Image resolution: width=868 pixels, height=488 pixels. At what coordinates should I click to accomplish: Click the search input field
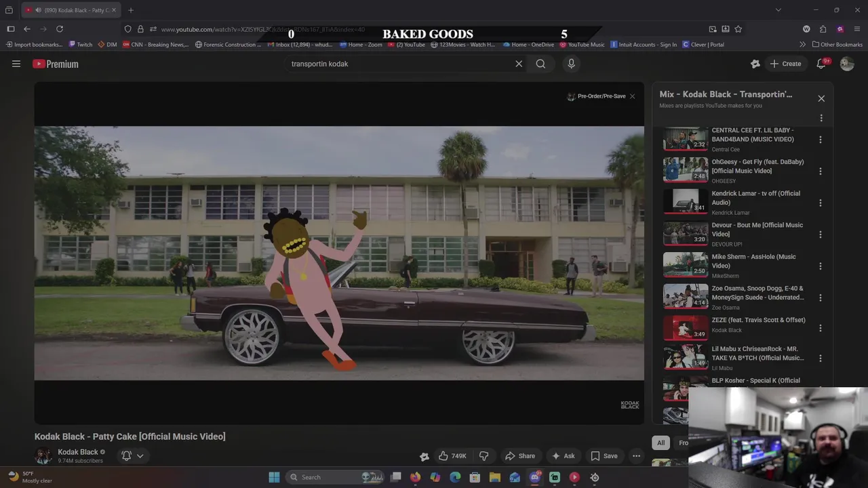[400, 64]
